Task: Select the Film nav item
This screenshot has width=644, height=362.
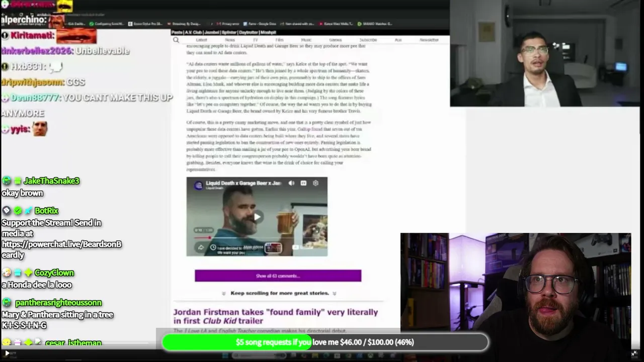Action: click(279, 40)
